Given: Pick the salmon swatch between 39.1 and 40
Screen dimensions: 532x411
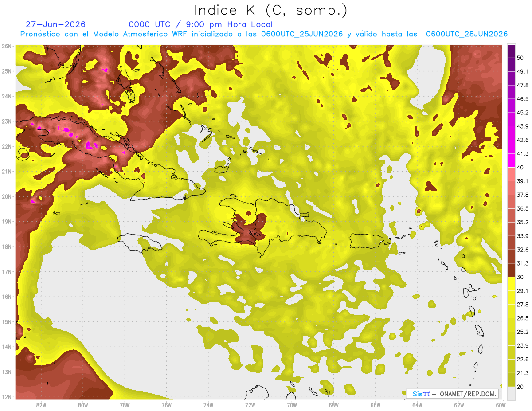Looking at the screenshot, I should click(511, 174).
